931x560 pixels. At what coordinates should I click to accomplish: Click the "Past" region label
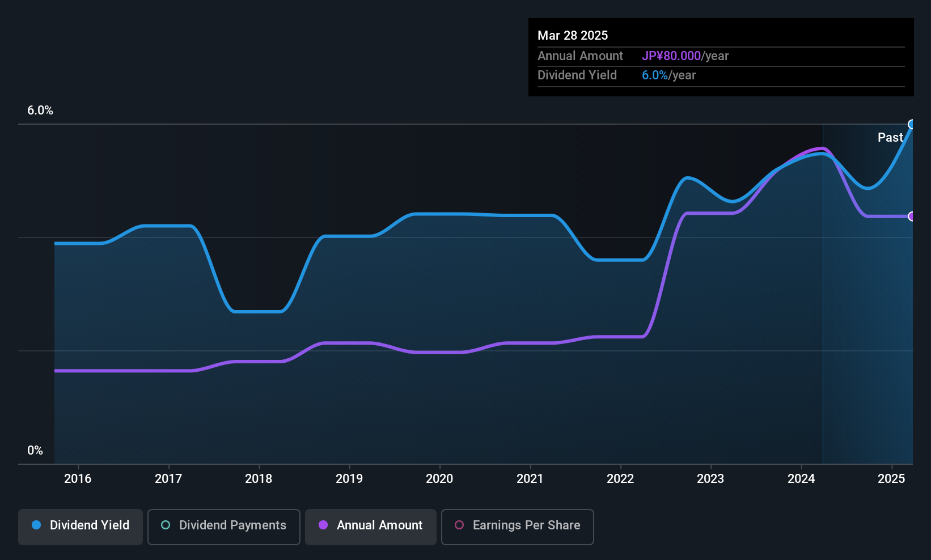[x=890, y=138]
